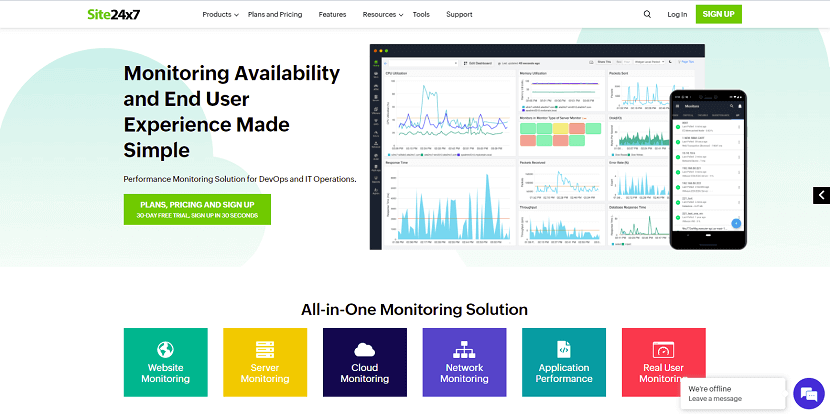The width and height of the screenshot is (830, 414).
Task: Click the Site24x7 logo
Action: pyautogui.click(x=114, y=14)
